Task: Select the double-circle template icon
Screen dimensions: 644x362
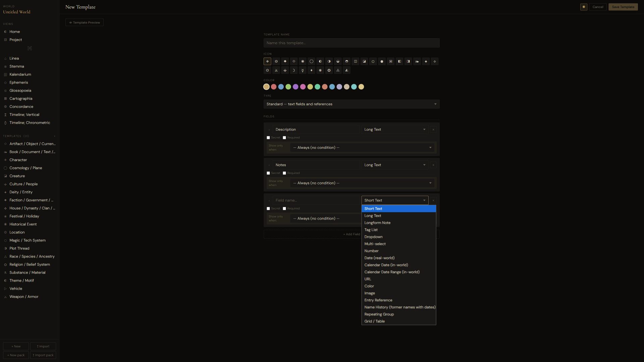Action: click(276, 61)
